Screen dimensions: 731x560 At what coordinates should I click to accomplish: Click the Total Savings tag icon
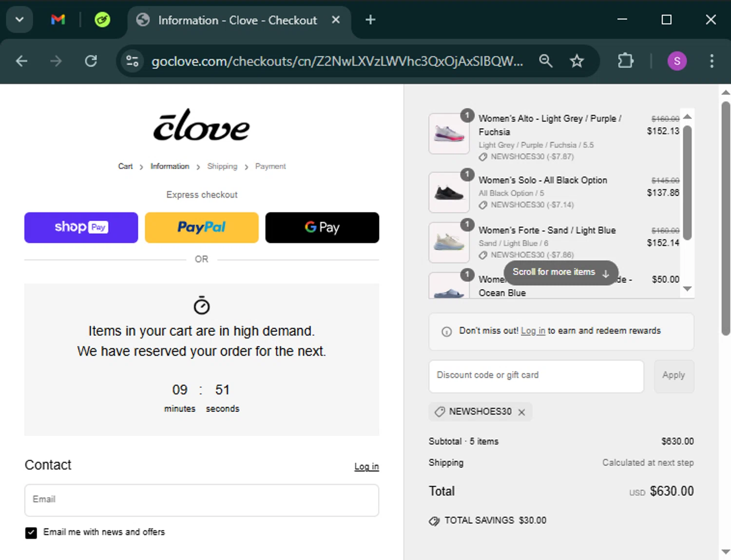[434, 521]
